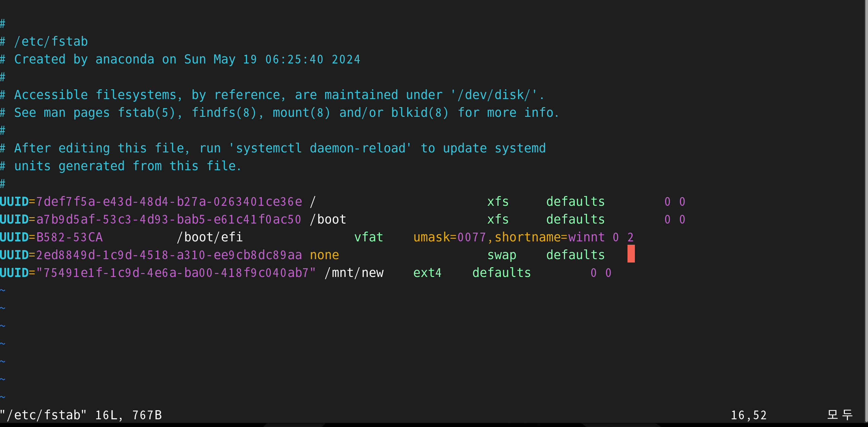868x427 pixels.
Task: Click the /boot/efi mount point
Action: [210, 237]
